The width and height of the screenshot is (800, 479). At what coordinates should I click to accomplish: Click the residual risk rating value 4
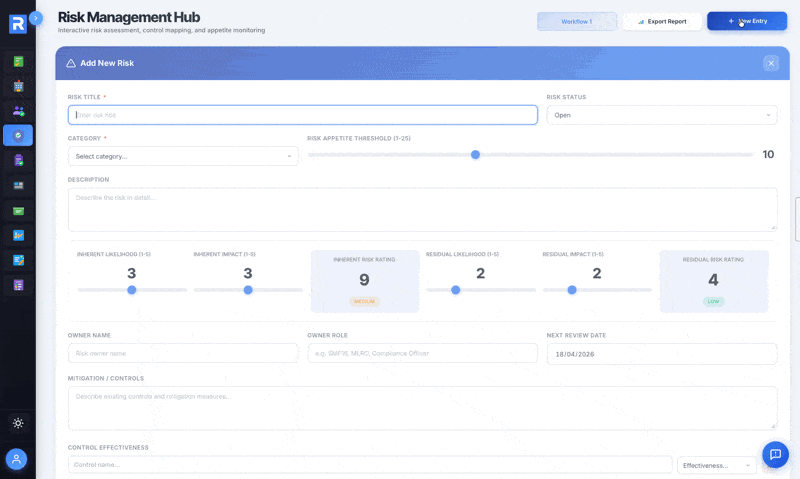point(713,280)
